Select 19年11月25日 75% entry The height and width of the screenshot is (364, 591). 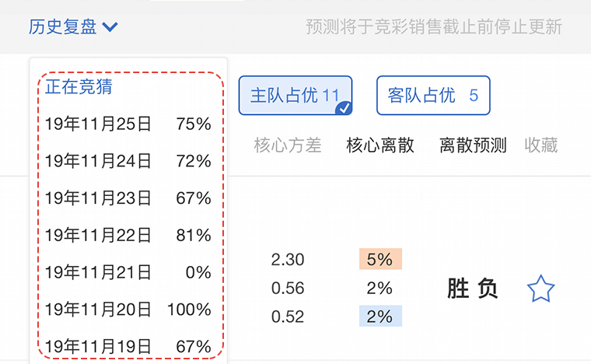(128, 124)
